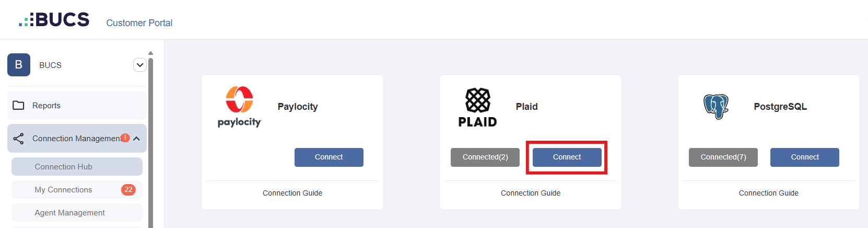This screenshot has width=868, height=228.
Task: Collapse the Connection Management section chevron
Action: click(137, 139)
